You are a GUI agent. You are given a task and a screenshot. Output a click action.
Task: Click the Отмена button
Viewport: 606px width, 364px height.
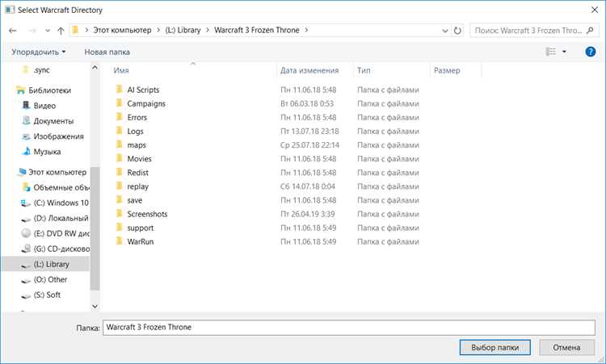(566, 347)
